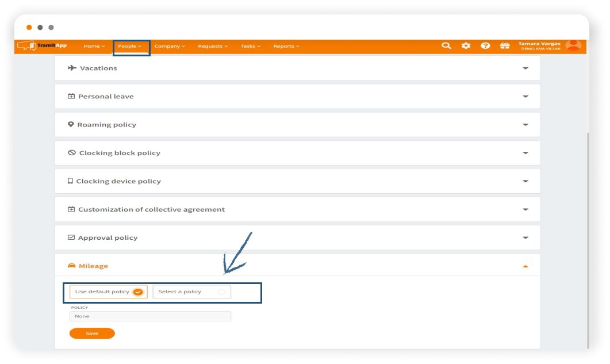This screenshot has width=610, height=364.
Task: Open the Company menu
Action: 170,46
